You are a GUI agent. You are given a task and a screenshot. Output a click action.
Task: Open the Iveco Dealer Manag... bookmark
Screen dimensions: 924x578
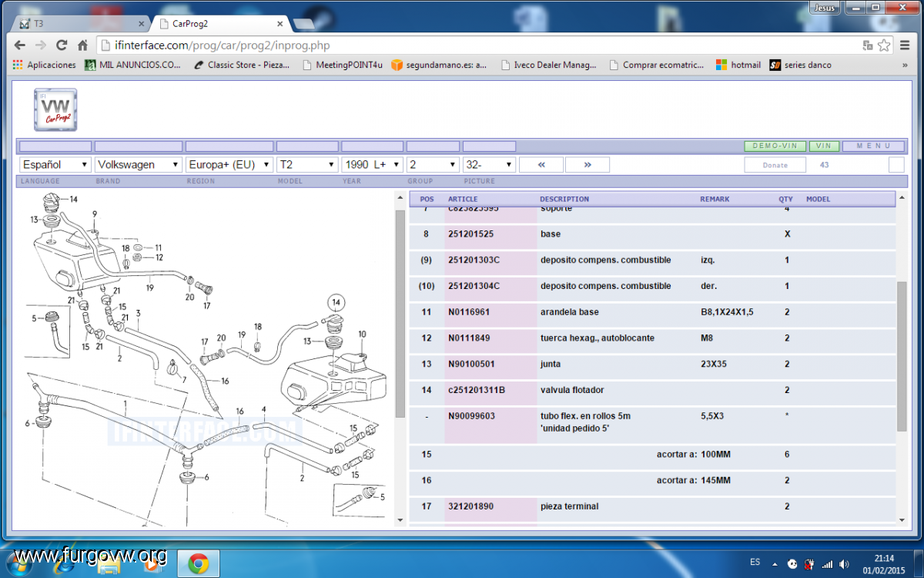pyautogui.click(x=548, y=66)
